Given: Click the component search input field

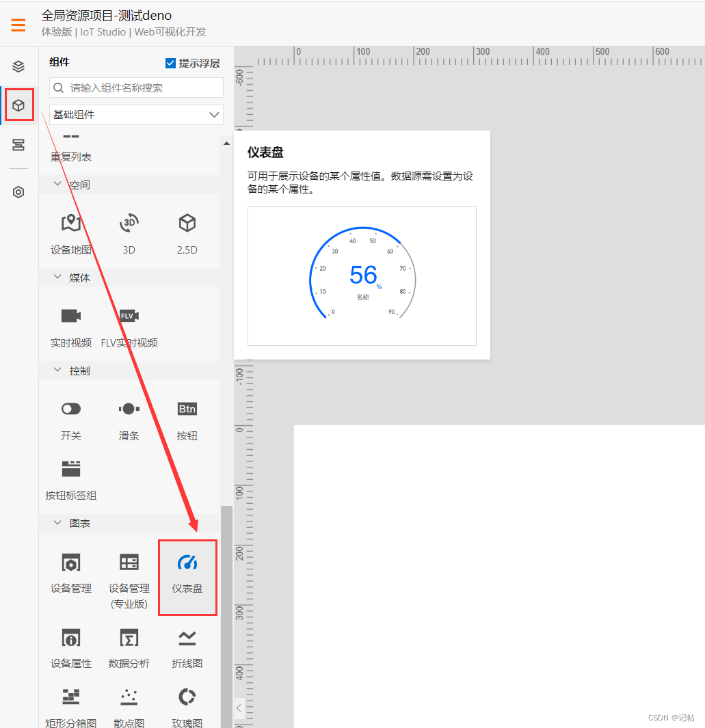Looking at the screenshot, I should pyautogui.click(x=135, y=87).
